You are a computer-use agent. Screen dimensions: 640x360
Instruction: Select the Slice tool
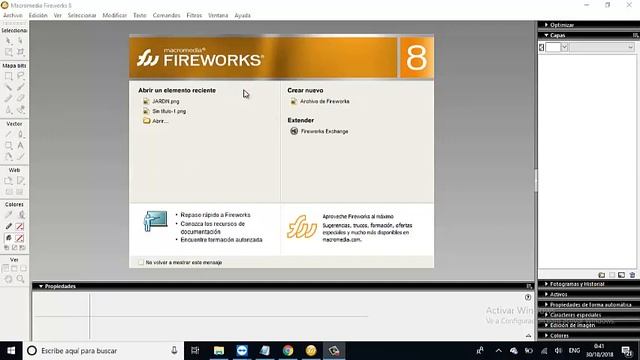[x=20, y=181]
